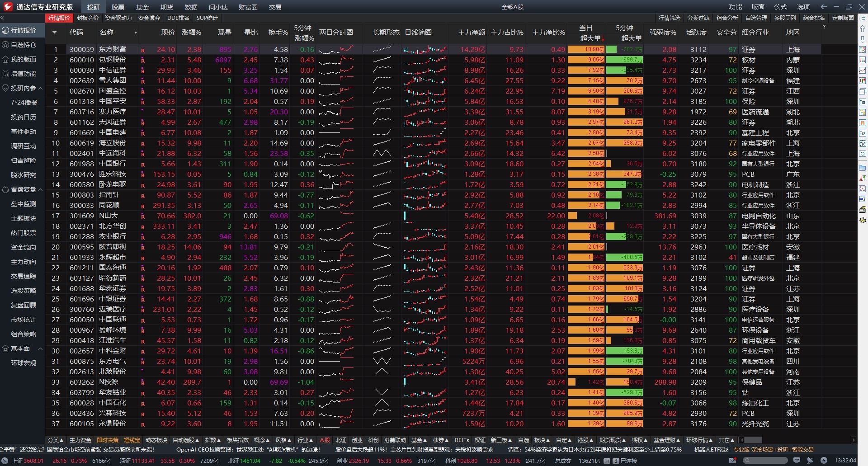This screenshot has height=466, width=868.
Task: Click the search field in the status bar
Action: coord(766,460)
